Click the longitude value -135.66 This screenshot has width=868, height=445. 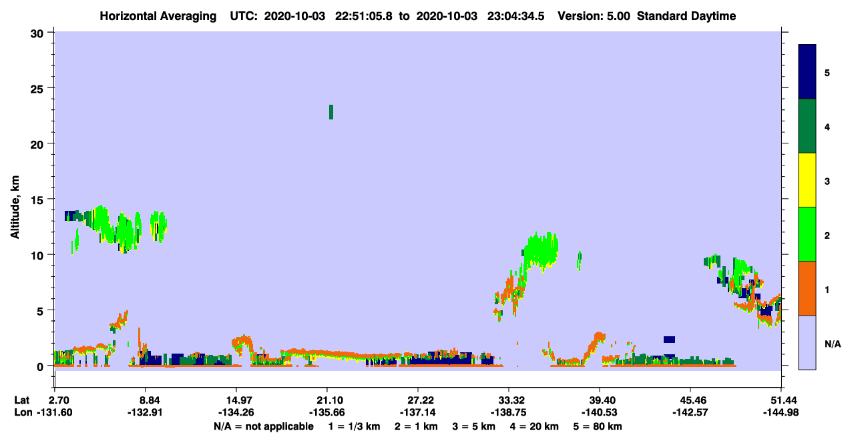pos(327,412)
